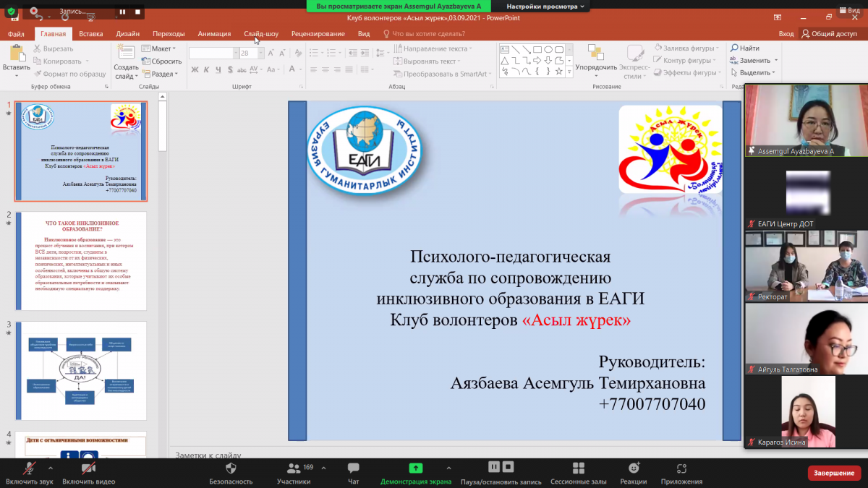Start video (Включить видео)
868x488 pixels.
88,474
